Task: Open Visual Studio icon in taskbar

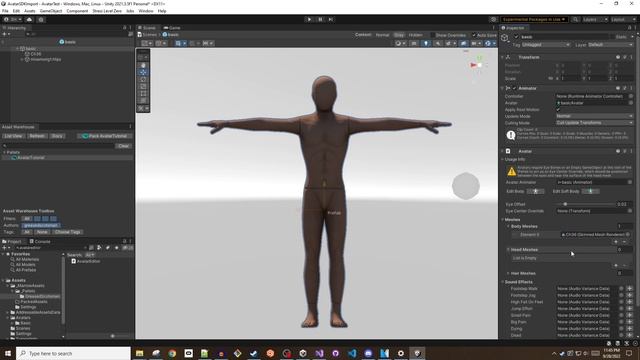Action: pos(319,353)
